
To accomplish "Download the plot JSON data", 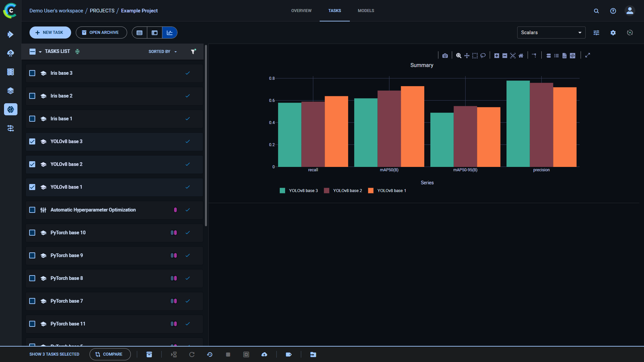I will point(565,56).
